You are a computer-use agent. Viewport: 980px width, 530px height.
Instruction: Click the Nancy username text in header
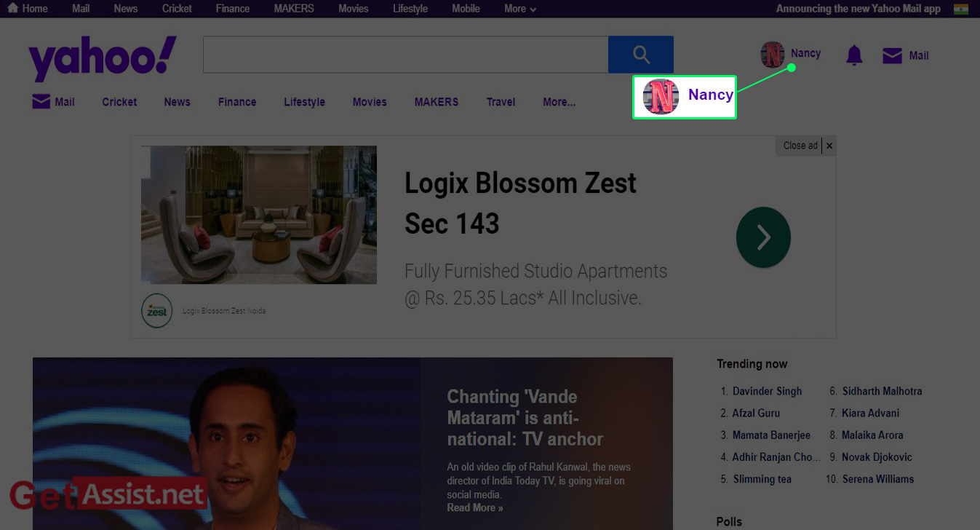pyautogui.click(x=805, y=53)
